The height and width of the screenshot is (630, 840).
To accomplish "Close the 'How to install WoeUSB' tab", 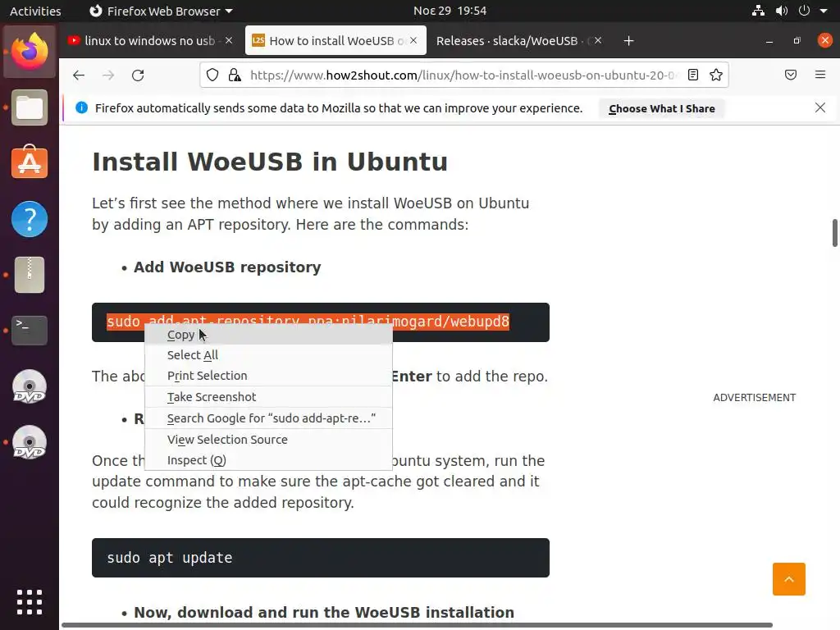I will 413,40.
